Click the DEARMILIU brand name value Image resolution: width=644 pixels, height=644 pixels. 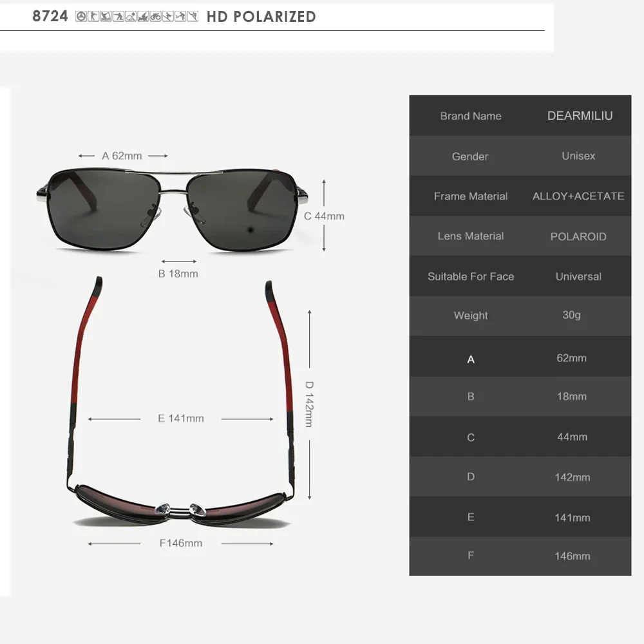580,116
